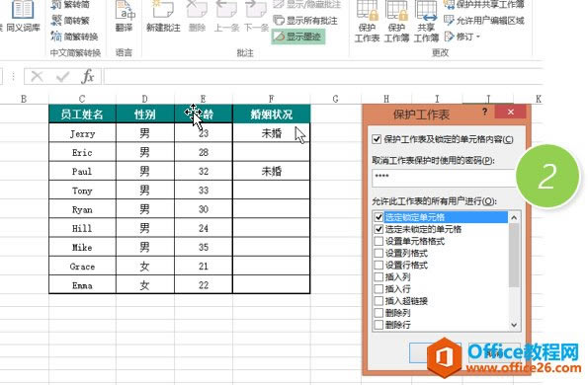This screenshot has height=385, width=588.
Task: Click the permissions list scroll up arrow
Action: (514, 217)
